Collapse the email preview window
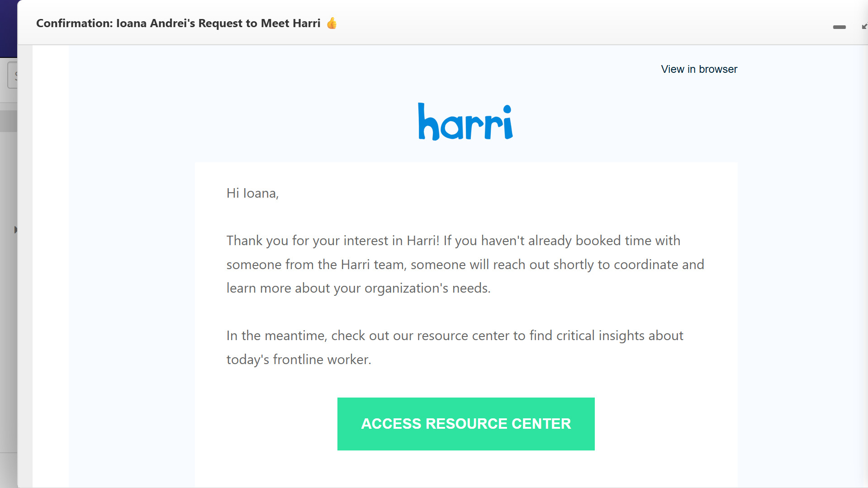This screenshot has width=868, height=488. pyautogui.click(x=839, y=27)
